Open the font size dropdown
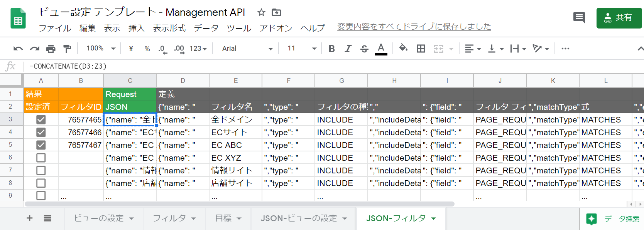Screen dimensions: 644x230 click(x=301, y=49)
